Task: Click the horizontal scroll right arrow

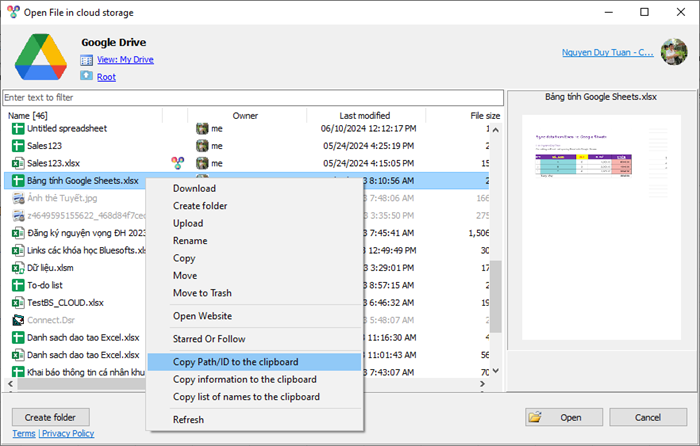Action: [482, 383]
